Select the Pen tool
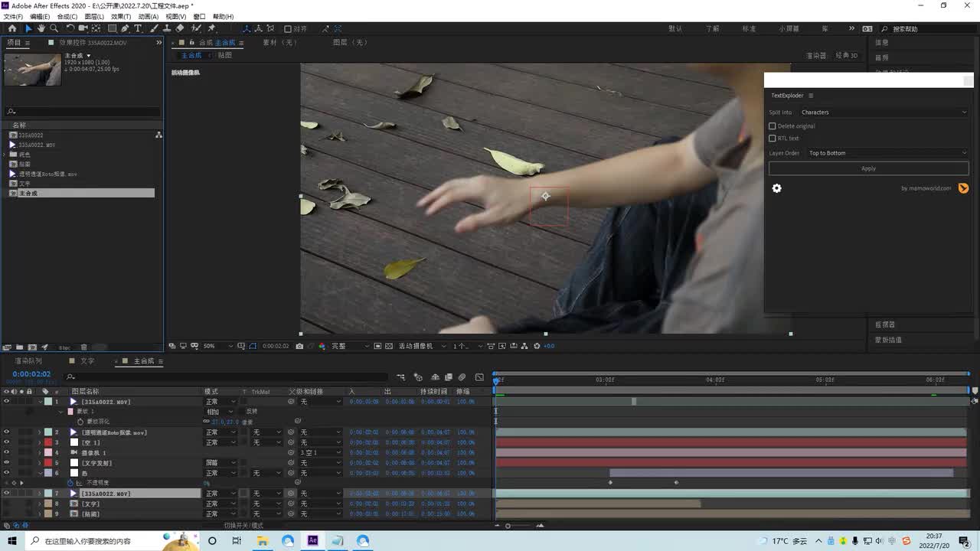This screenshot has height=551, width=980. [125, 28]
